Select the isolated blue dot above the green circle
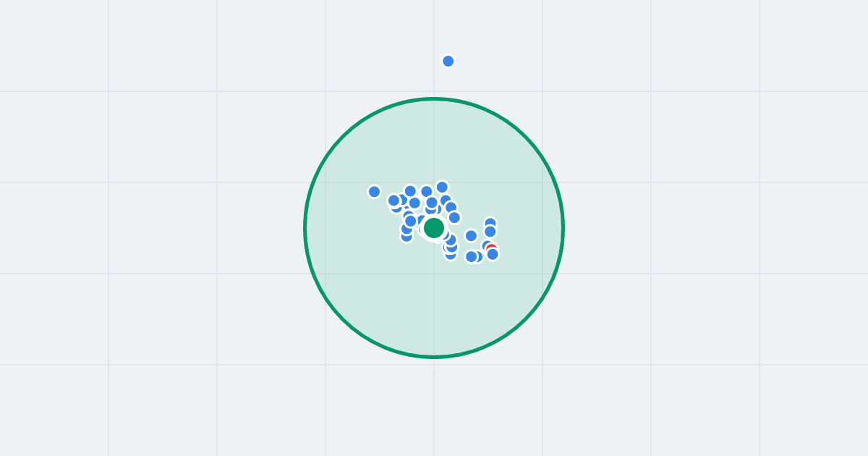 pyautogui.click(x=448, y=61)
